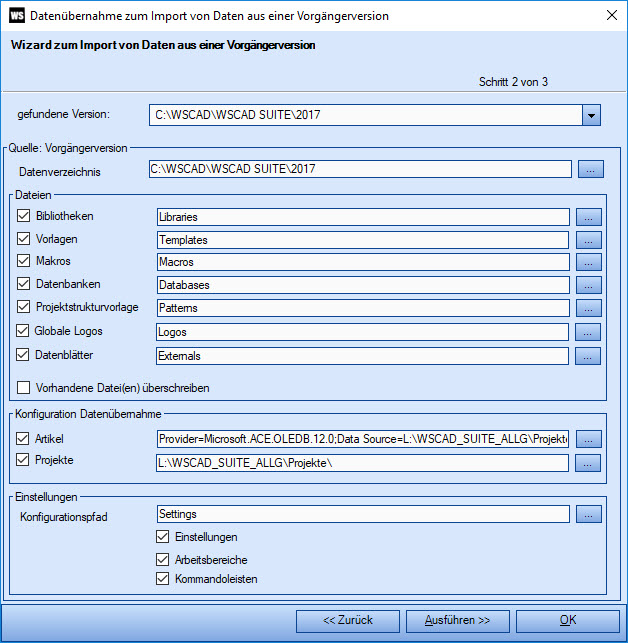628x643 pixels.
Task: Toggle the Arbeitsbereiche checkbox
Action: point(162,559)
